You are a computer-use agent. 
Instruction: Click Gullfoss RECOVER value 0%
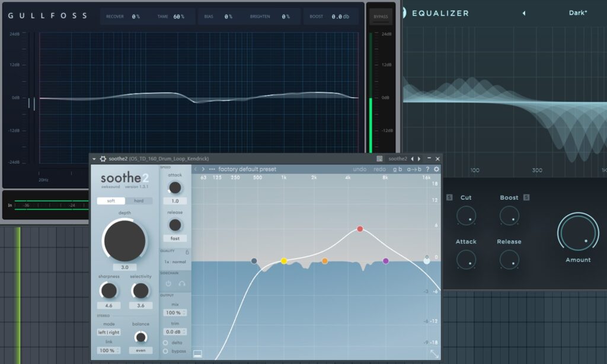pyautogui.click(x=136, y=17)
